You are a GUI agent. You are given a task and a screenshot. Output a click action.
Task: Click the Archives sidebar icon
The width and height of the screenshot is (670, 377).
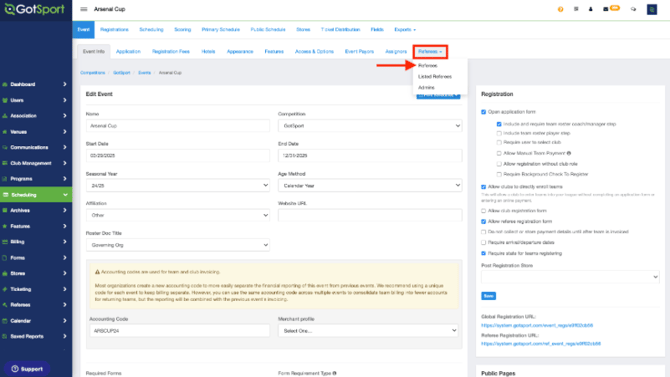(x=5, y=210)
